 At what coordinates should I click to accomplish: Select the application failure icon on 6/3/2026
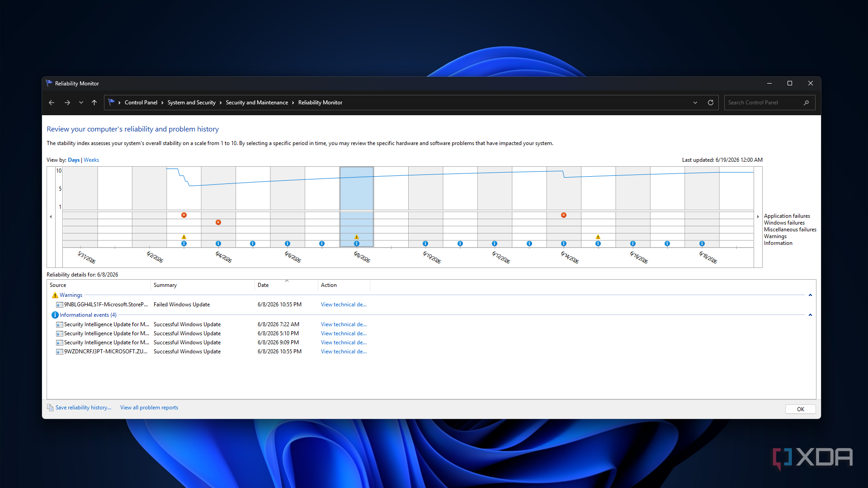point(184,215)
